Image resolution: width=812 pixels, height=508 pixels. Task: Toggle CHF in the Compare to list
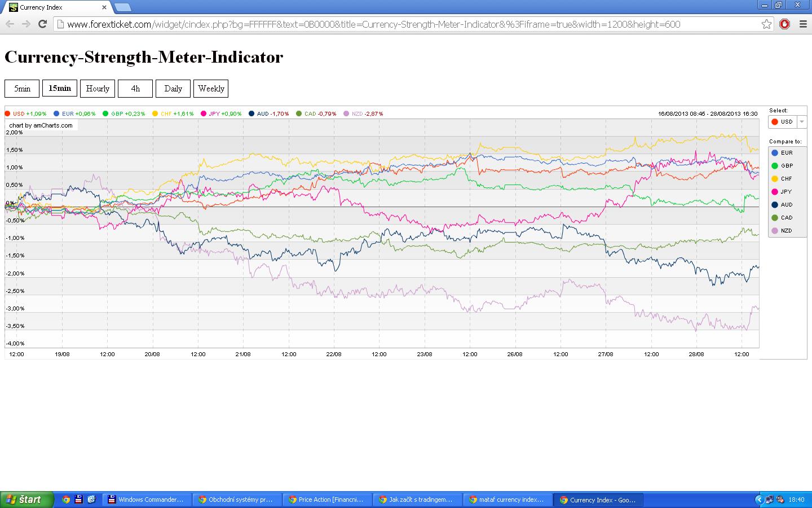pyautogui.click(x=787, y=179)
